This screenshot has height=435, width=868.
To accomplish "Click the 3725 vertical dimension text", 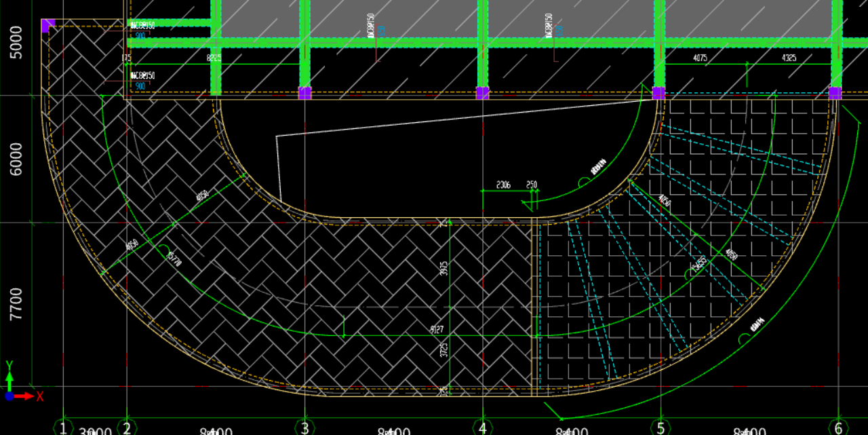I will coord(444,350).
